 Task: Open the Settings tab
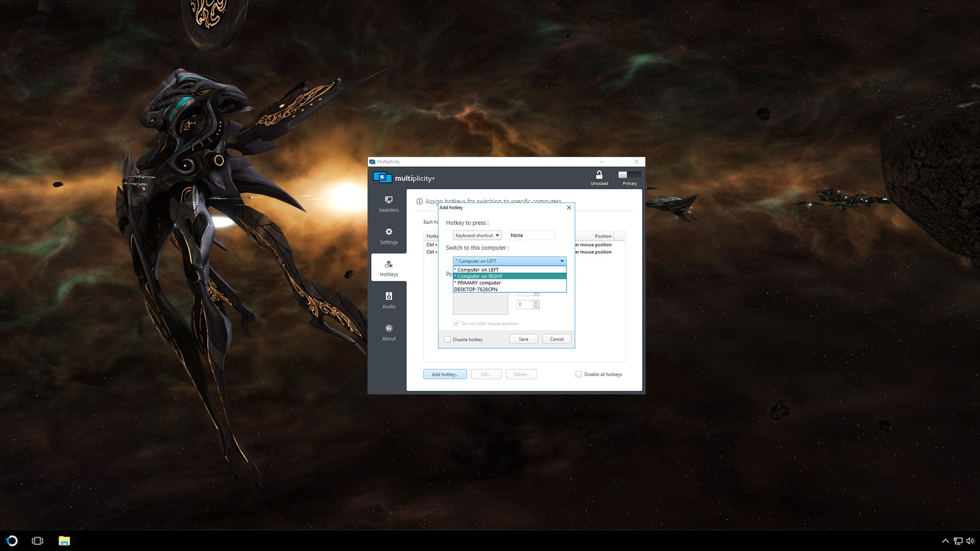pyautogui.click(x=388, y=236)
